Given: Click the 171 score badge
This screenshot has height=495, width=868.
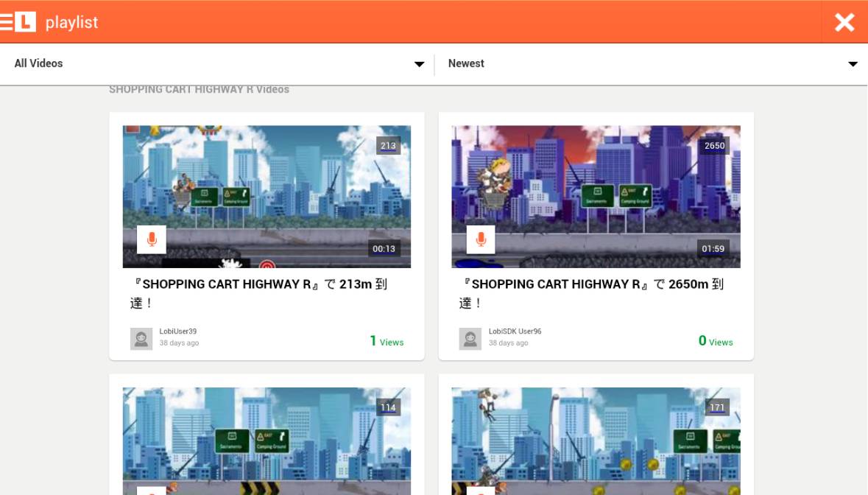Looking at the screenshot, I should pos(717,407).
